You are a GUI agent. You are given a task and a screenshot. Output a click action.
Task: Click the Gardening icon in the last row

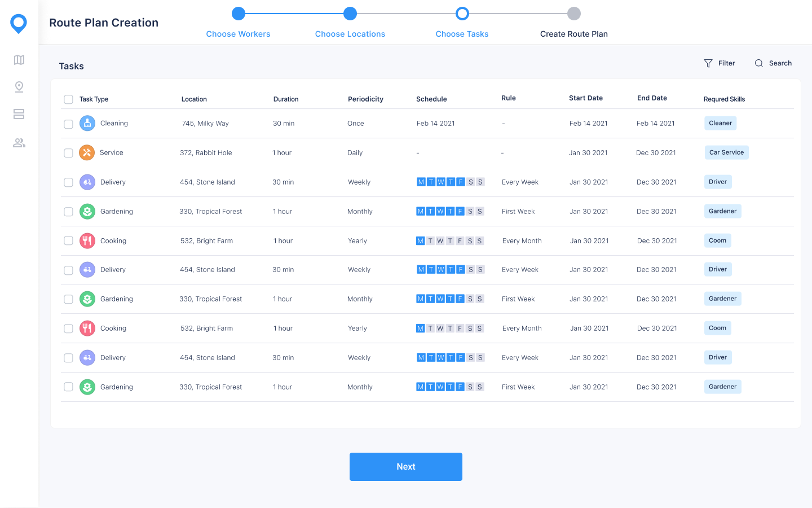(x=87, y=387)
